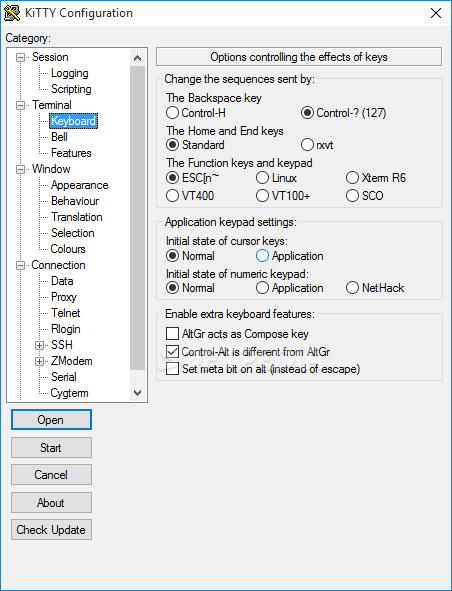Screen dimensions: 452x591
Task: Collapse the Terminal tree node
Action: tap(20, 105)
